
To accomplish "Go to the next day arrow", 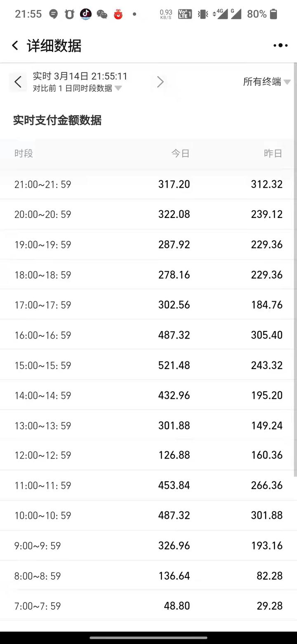I will (160, 82).
